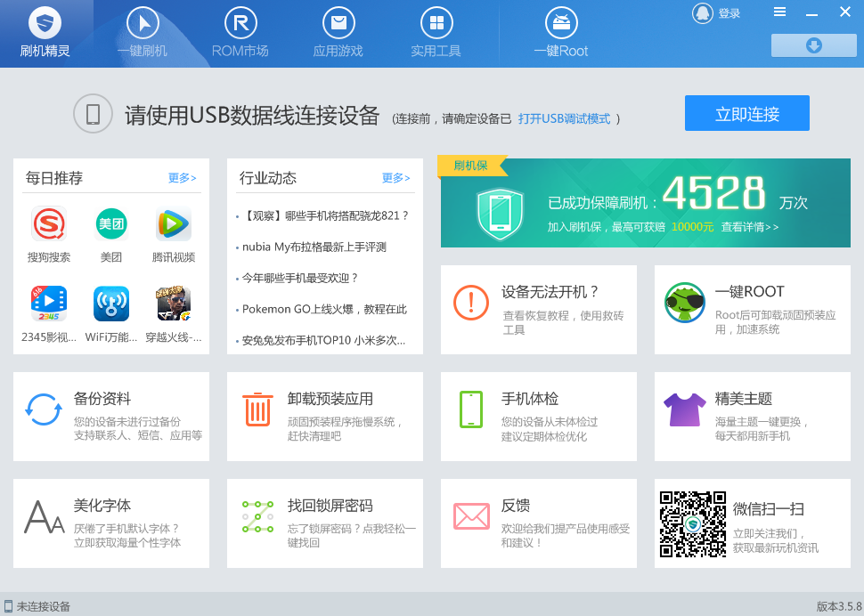Viewport: 864px width, 616px height.
Task: Open the 手机体检 card title
Action: (529, 399)
